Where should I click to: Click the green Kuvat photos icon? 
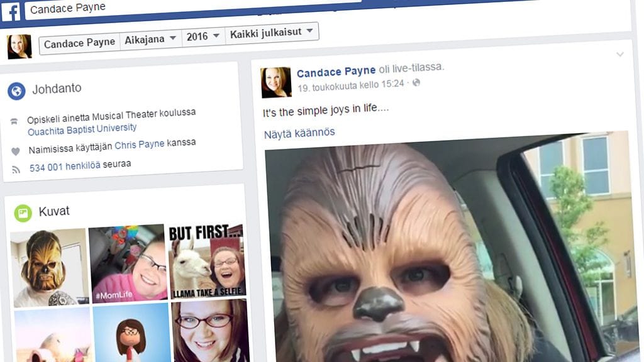click(23, 214)
